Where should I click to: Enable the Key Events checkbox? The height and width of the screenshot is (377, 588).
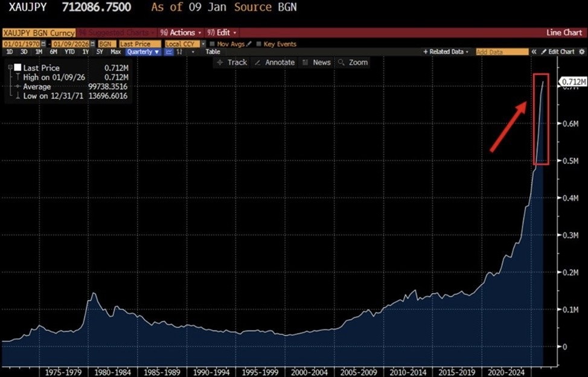259,44
